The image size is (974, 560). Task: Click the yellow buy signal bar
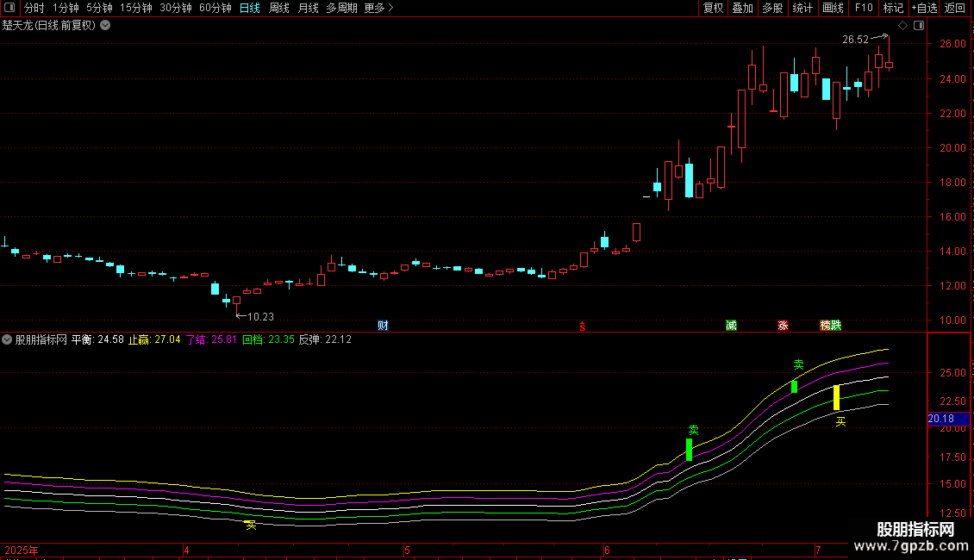click(x=837, y=397)
